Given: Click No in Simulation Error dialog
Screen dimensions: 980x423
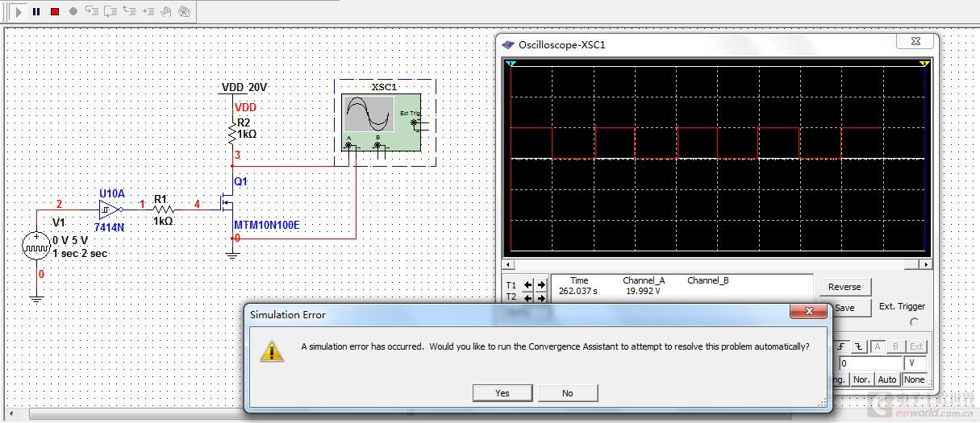Looking at the screenshot, I should pyautogui.click(x=568, y=393).
